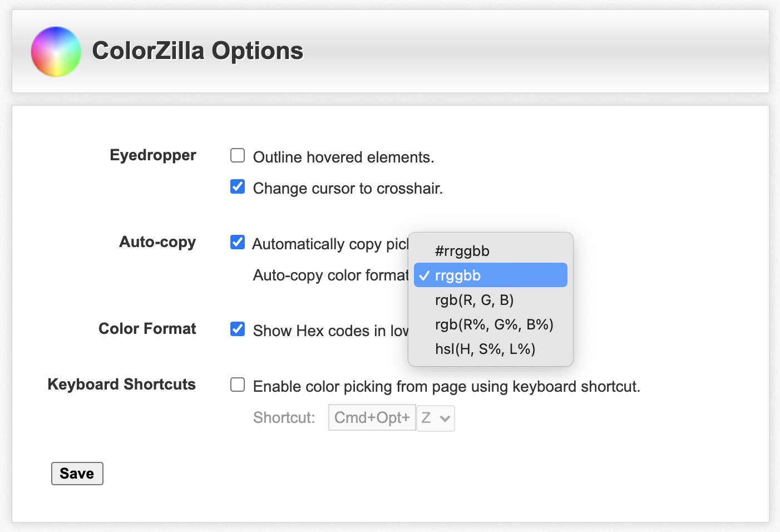The image size is (780, 532).
Task: Toggle the Automatically copy picked color checkbox
Action: [238, 242]
